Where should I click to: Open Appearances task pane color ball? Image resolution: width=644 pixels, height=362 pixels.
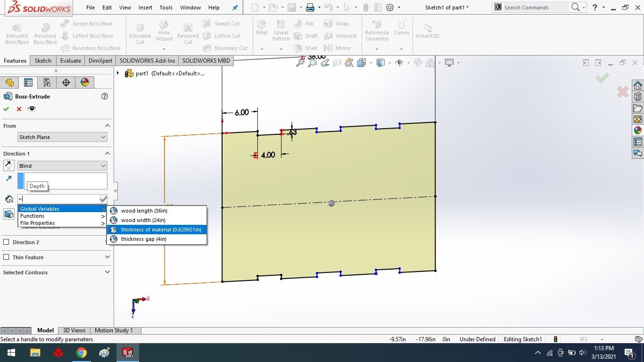point(638,131)
